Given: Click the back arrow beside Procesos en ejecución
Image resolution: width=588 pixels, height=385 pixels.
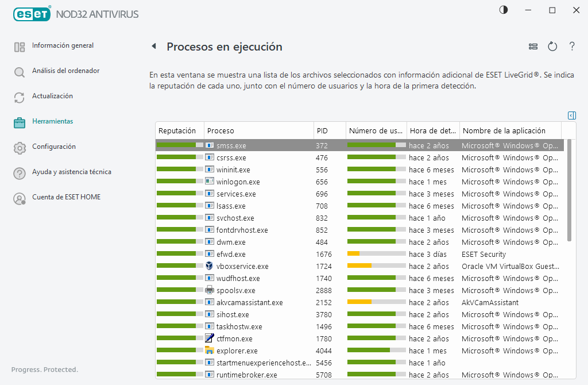Looking at the screenshot, I should pos(154,47).
